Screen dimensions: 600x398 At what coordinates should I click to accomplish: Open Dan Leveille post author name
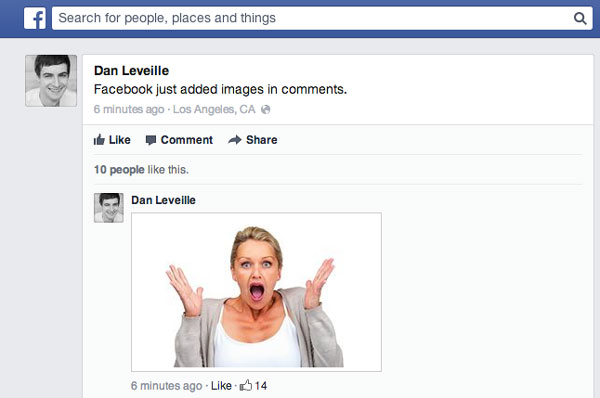tap(131, 71)
